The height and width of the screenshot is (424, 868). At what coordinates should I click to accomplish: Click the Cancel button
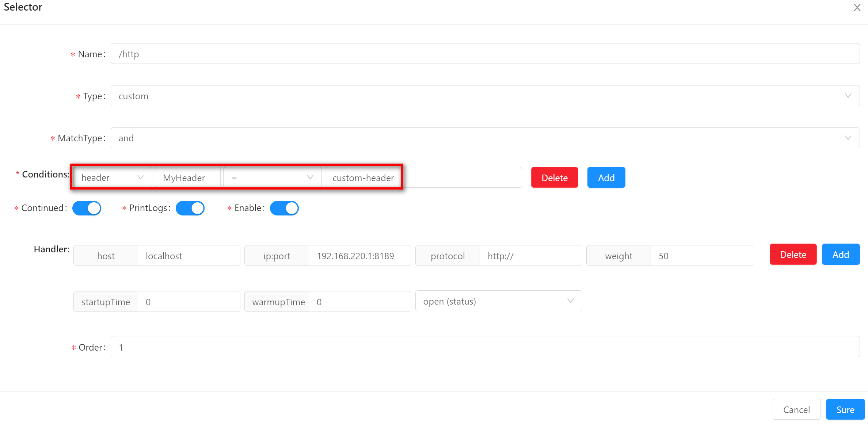tap(796, 410)
